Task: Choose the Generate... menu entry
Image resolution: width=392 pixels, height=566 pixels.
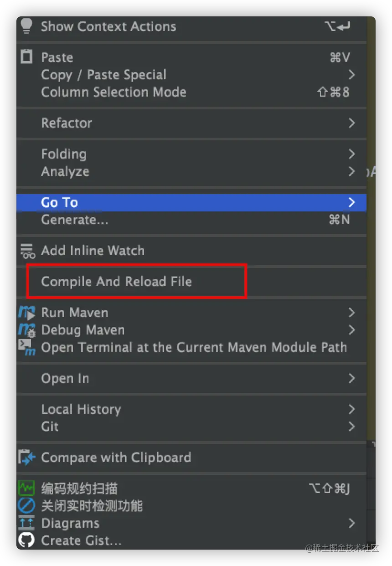Action: pyautogui.click(x=191, y=220)
